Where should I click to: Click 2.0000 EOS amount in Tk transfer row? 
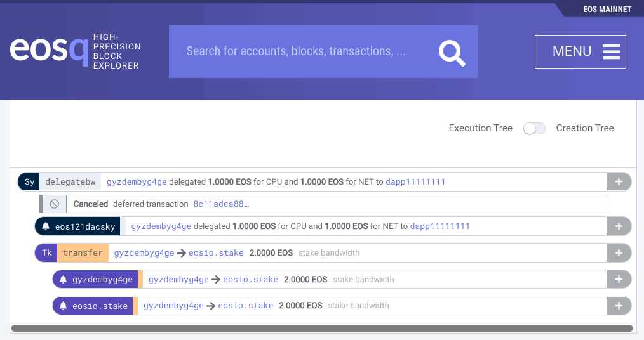coord(271,252)
